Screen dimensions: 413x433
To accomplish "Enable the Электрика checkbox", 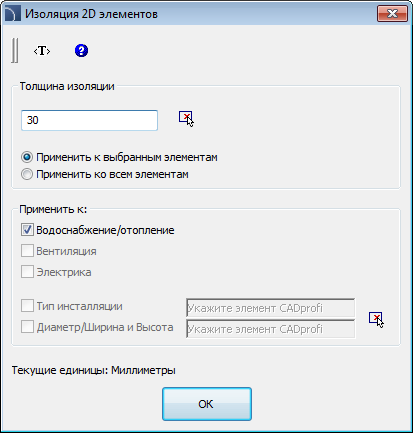I will [x=27, y=272].
